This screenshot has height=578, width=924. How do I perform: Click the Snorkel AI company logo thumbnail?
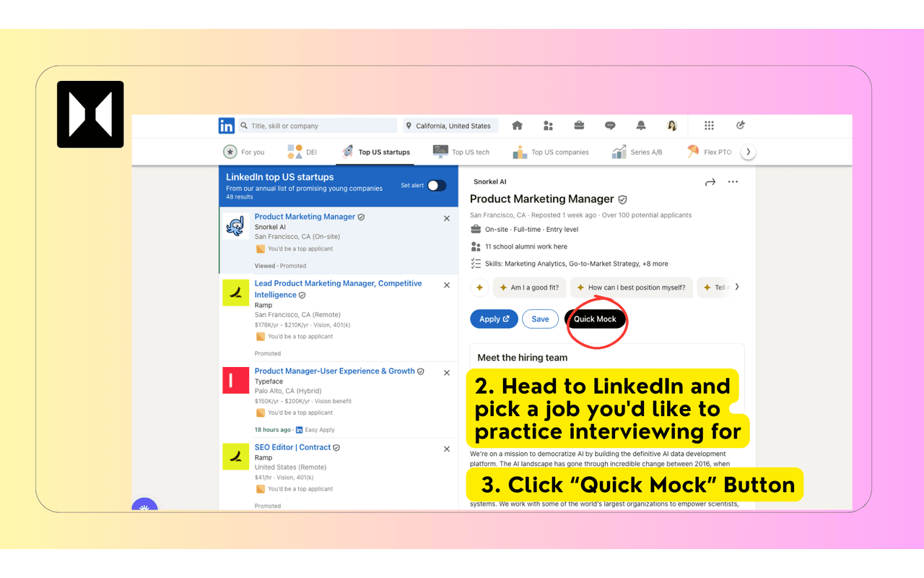pos(235,225)
